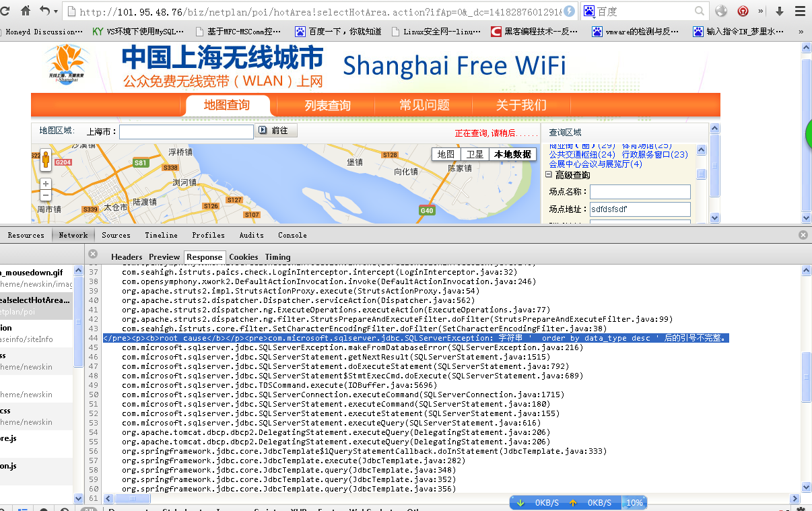Viewport: 812px width, 511px height.
Task: Select the 本地数据 map type button
Action: (x=512, y=154)
